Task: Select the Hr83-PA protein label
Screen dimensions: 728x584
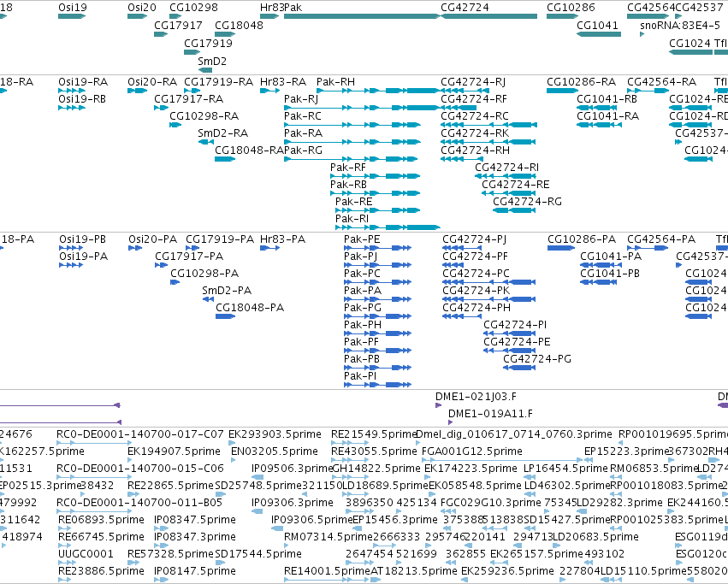Action: 283,239
